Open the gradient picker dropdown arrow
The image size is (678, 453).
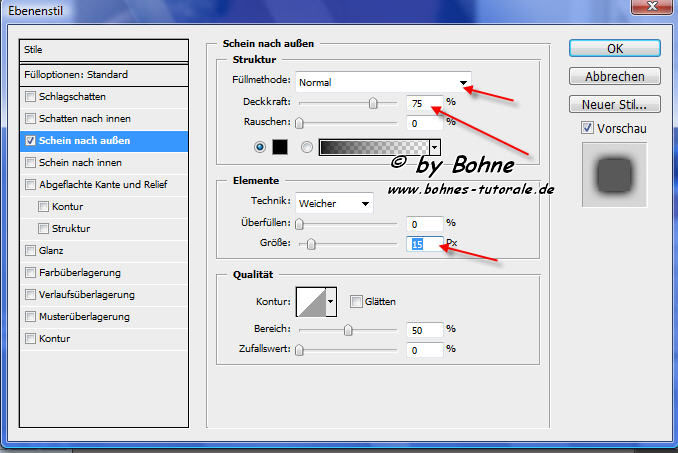(x=434, y=147)
